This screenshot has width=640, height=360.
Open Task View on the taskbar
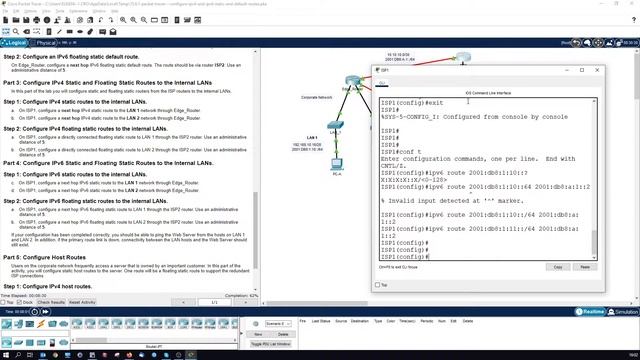30,355
